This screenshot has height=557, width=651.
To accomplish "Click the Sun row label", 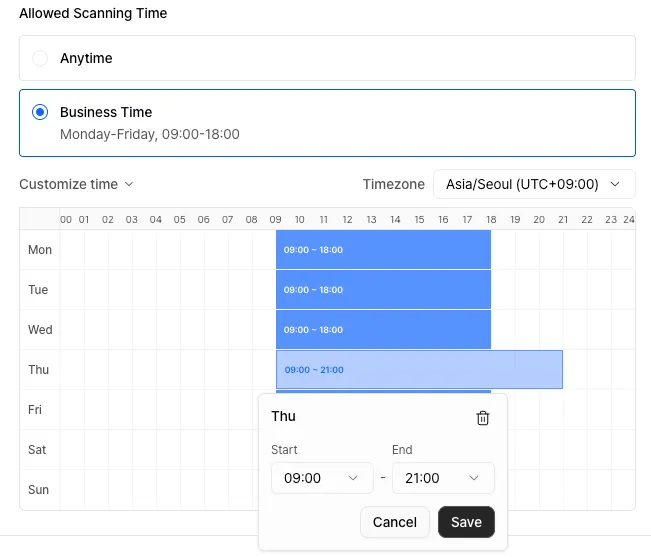I will click(37, 490).
